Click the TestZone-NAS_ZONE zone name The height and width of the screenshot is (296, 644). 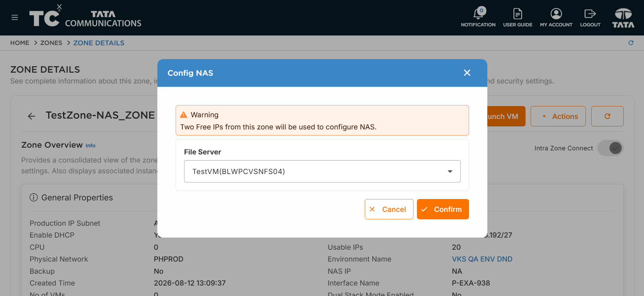tap(100, 115)
